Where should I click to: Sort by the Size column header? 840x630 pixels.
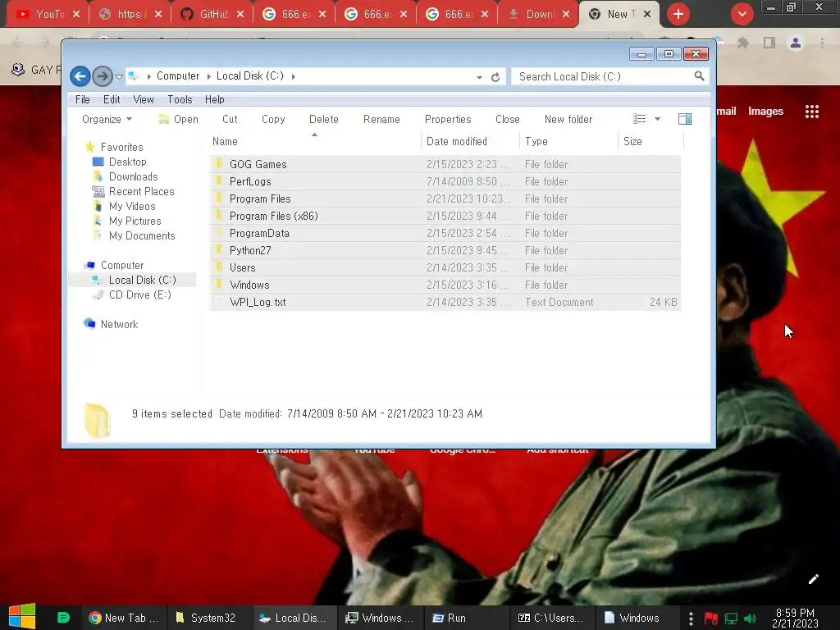(x=651, y=141)
